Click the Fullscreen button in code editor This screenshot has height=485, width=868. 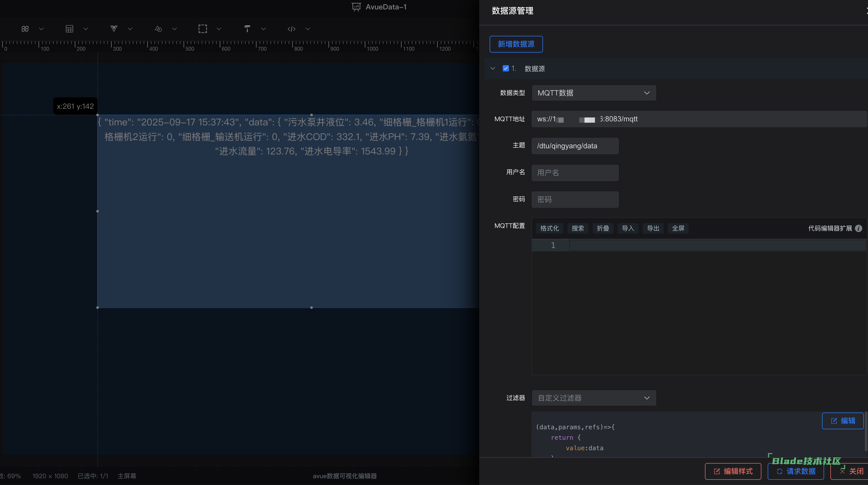point(678,228)
